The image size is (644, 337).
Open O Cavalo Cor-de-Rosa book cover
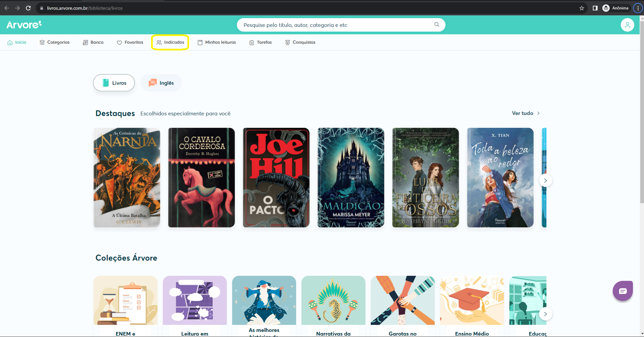[x=202, y=178]
